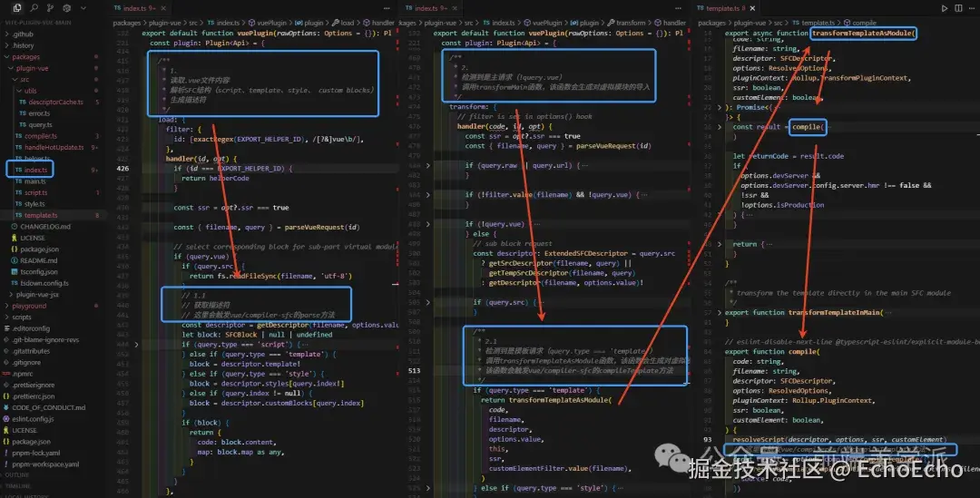Open .editorconfig file

click(31, 328)
